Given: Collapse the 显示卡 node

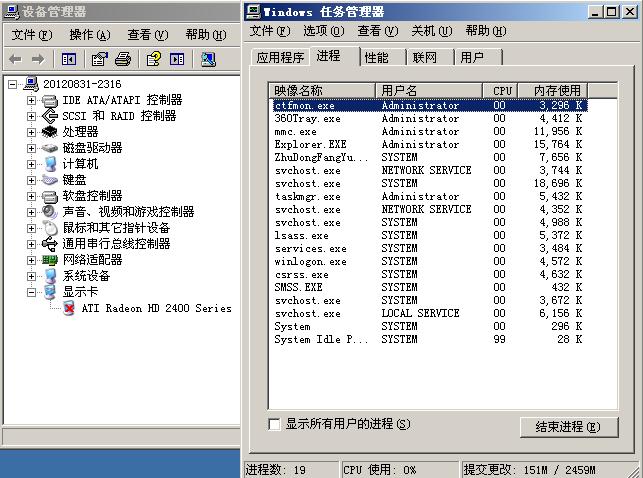Looking at the screenshot, I should click(x=31, y=292).
